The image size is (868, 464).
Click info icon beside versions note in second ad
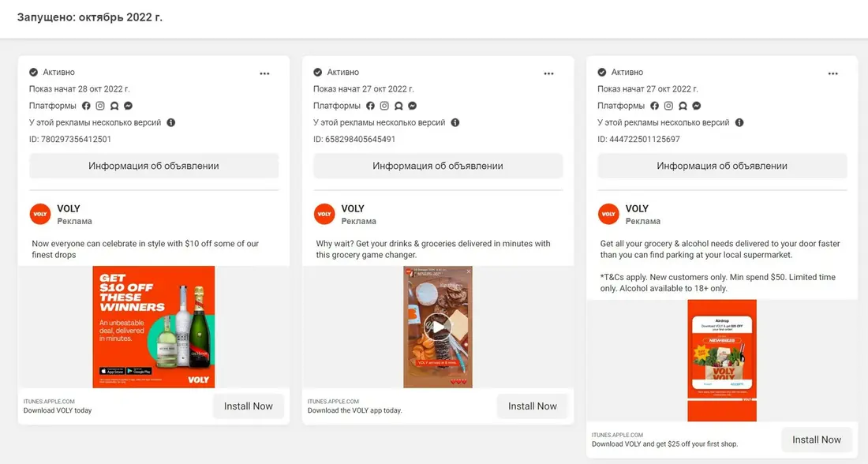[x=455, y=122]
